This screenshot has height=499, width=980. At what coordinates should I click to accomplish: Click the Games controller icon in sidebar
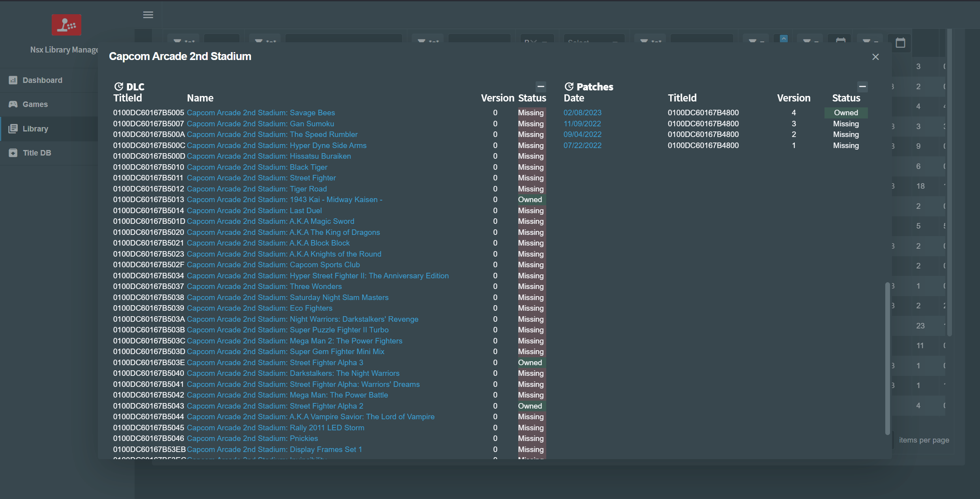click(13, 104)
